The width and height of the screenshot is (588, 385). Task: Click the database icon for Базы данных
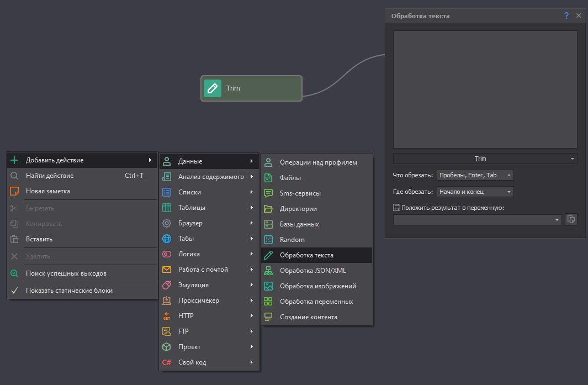(268, 224)
